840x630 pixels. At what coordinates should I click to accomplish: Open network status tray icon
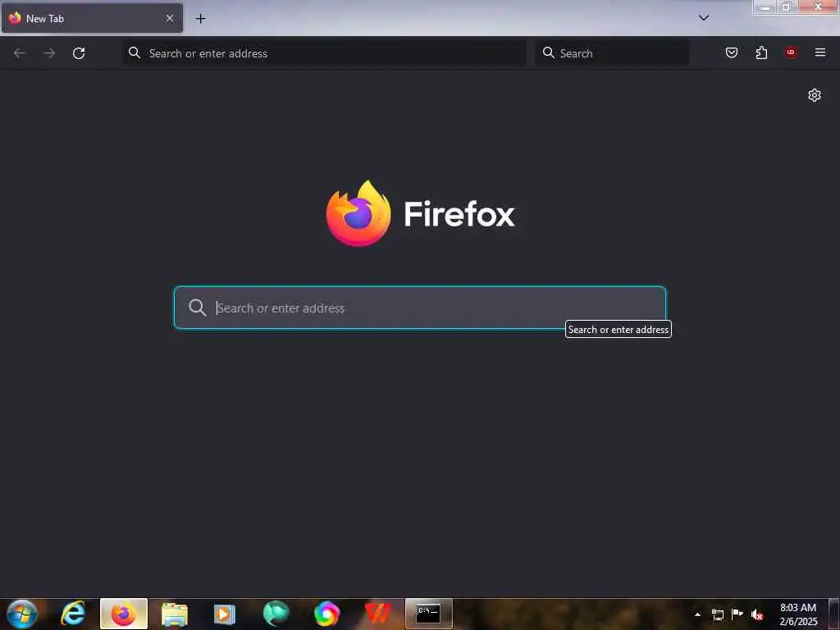click(x=718, y=614)
